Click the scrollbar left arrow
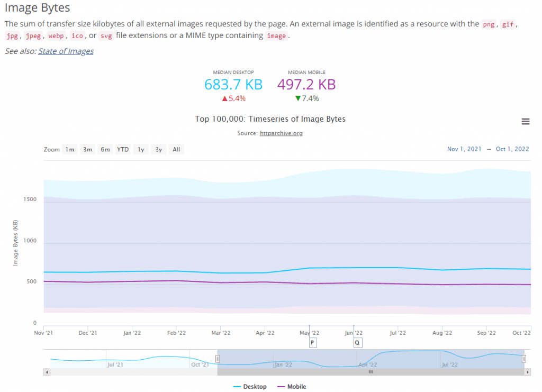Image resolution: width=542 pixels, height=392 pixels. [x=47, y=372]
